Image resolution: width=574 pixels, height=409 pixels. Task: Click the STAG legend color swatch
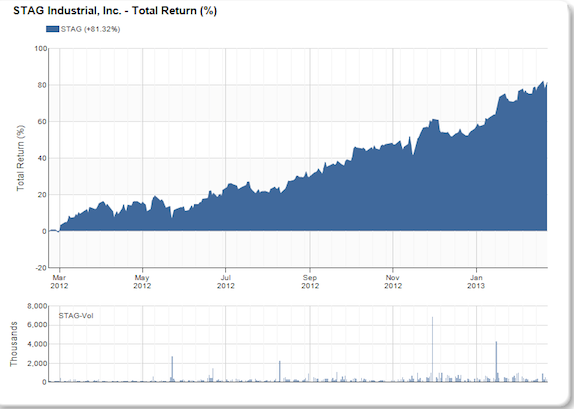[52, 29]
